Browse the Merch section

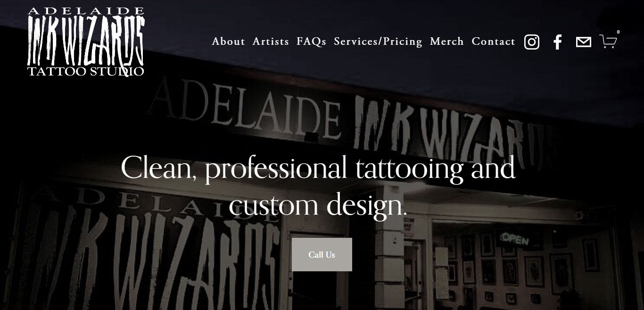click(447, 42)
